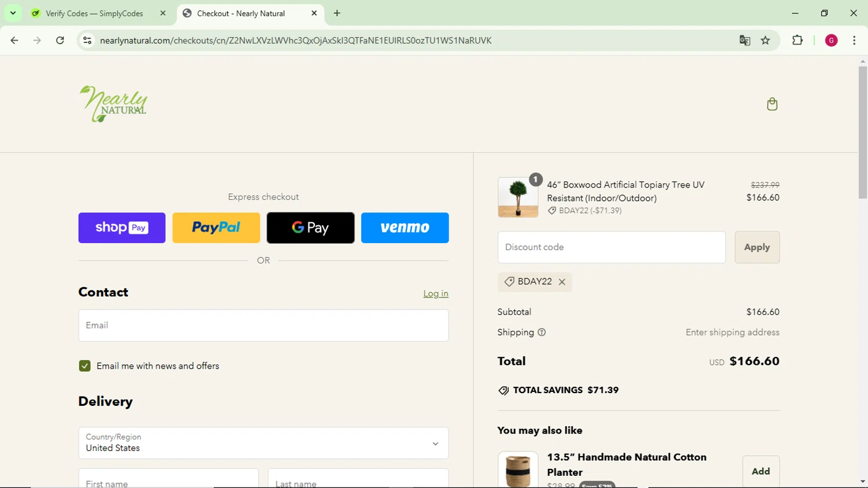Screen dimensions: 868x488
Task: Click the Shipping info help icon
Action: pos(542,332)
